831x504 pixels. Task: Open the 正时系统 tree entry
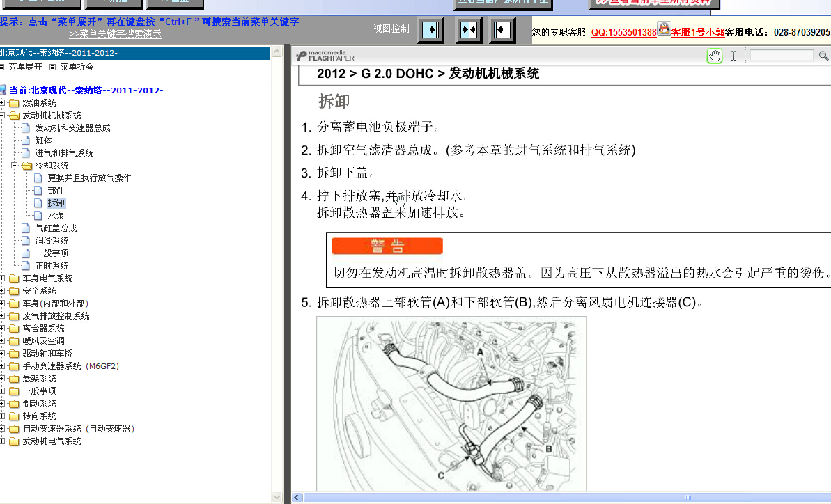[x=51, y=265]
